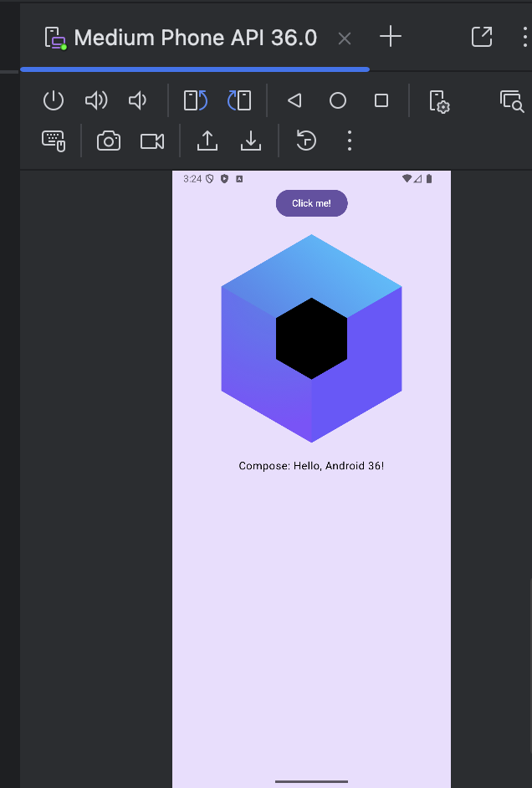This screenshot has height=788, width=532.
Task: Tap the 3:24 clock in status bar
Action: pos(192,179)
